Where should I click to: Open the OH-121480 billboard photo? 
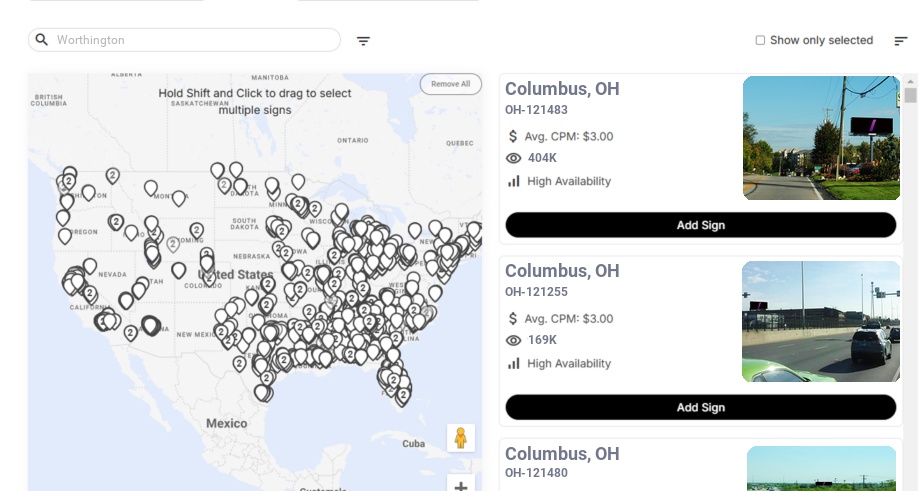click(x=821, y=468)
